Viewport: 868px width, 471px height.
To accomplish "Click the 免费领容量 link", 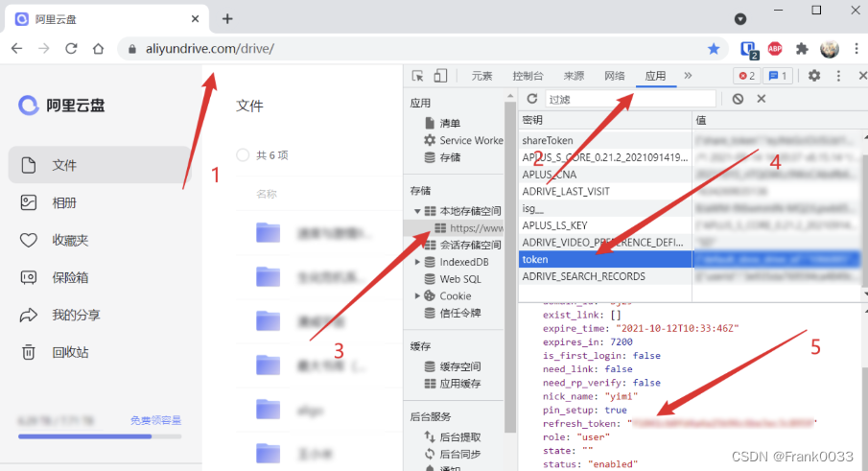I will 156,420.
